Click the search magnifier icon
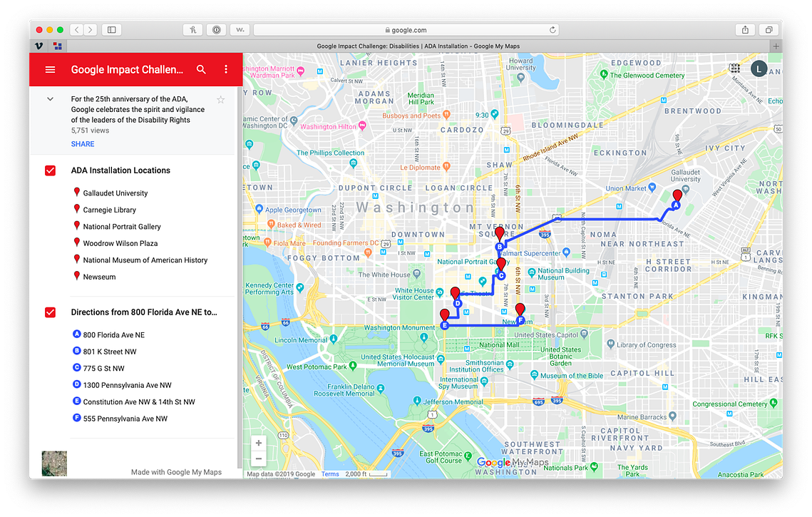The height and width of the screenshot is (517, 812). coord(201,69)
